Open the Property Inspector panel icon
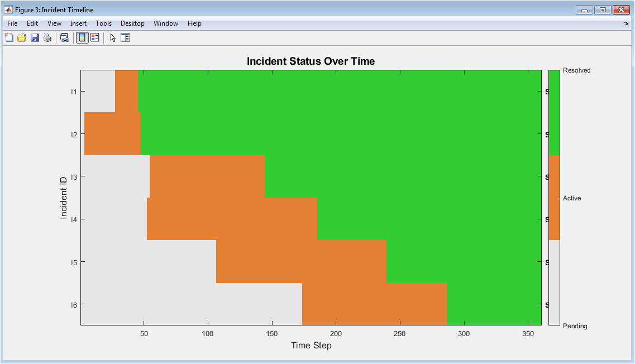 tap(125, 38)
